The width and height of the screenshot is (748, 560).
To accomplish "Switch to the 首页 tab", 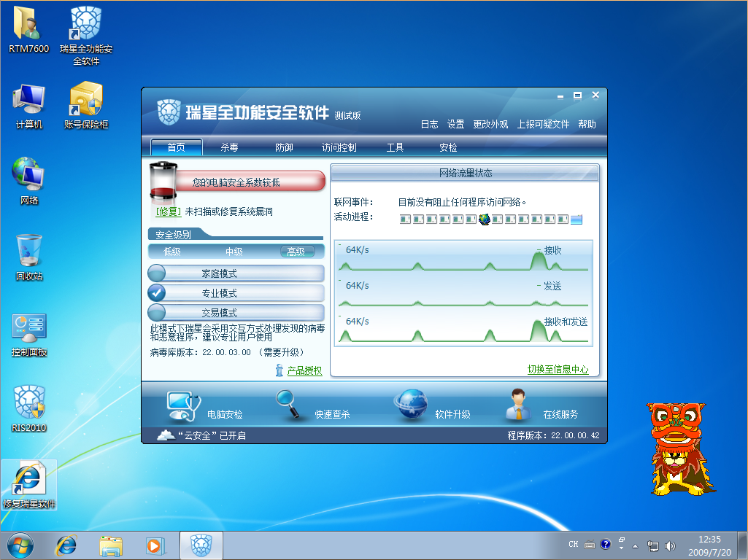I will click(x=177, y=147).
